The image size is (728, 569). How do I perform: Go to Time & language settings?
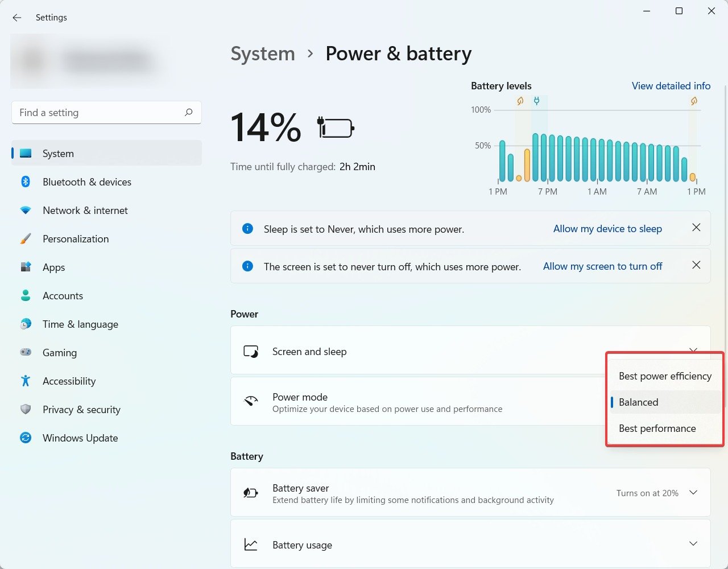point(106,324)
